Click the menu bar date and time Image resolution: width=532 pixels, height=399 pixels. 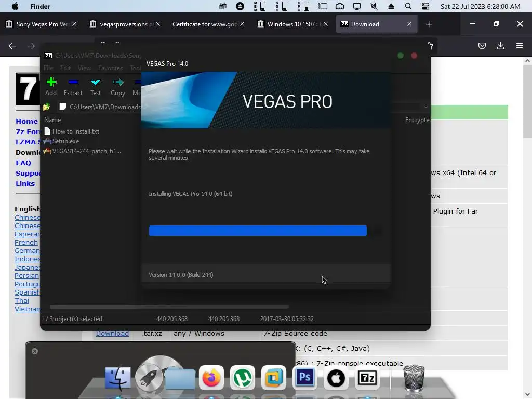click(x=480, y=6)
